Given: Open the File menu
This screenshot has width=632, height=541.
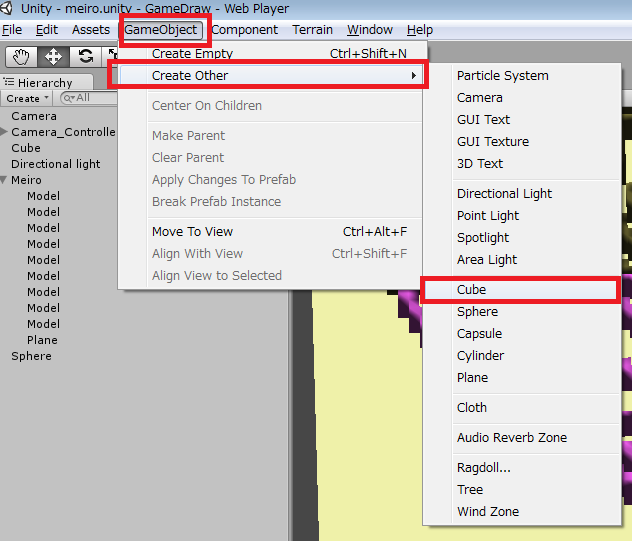Looking at the screenshot, I should pyautogui.click(x=12, y=30).
